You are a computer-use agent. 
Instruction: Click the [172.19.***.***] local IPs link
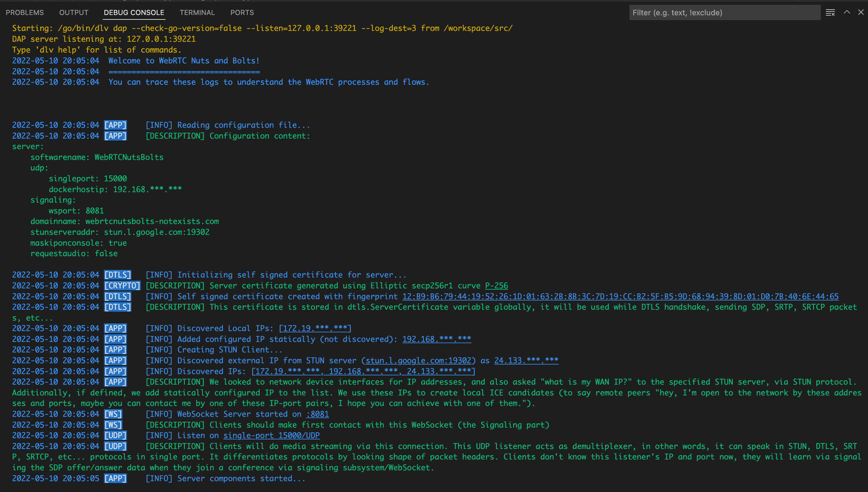[x=315, y=328]
